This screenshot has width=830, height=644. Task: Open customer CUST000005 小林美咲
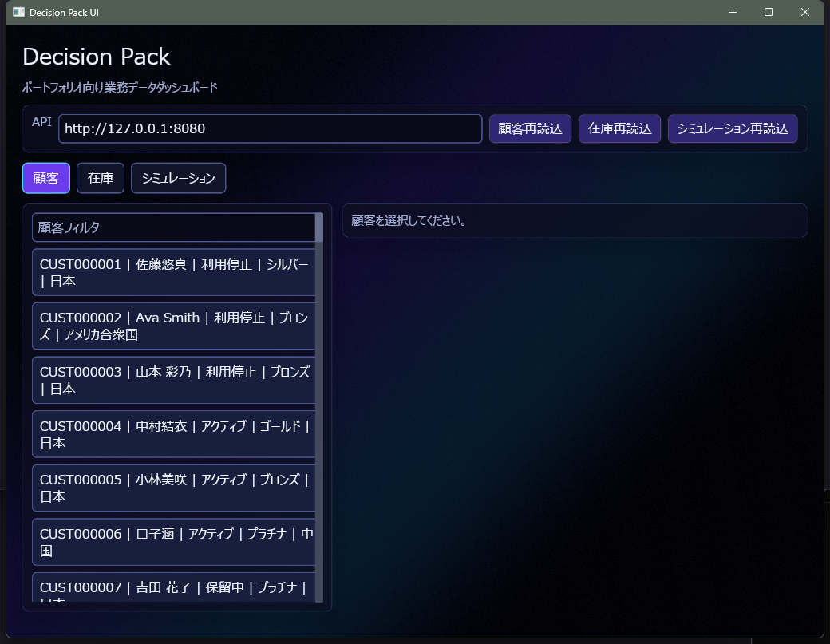tap(174, 488)
